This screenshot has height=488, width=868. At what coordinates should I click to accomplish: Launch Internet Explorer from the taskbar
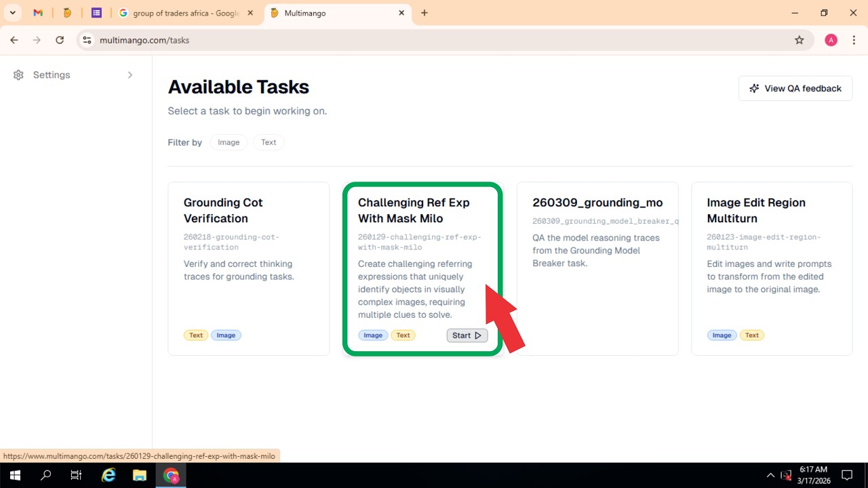[x=108, y=475]
